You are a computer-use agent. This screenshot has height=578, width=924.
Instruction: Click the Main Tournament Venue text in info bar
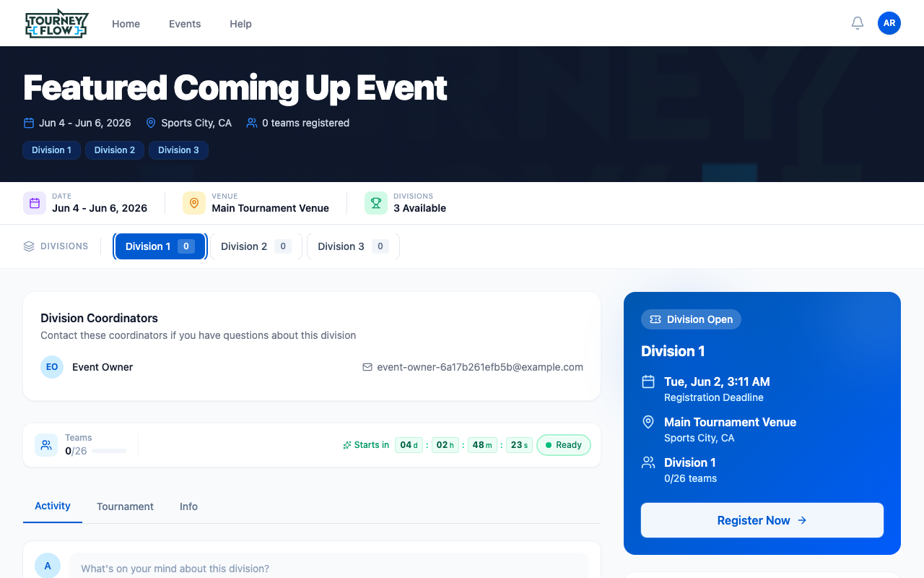pyautogui.click(x=270, y=208)
